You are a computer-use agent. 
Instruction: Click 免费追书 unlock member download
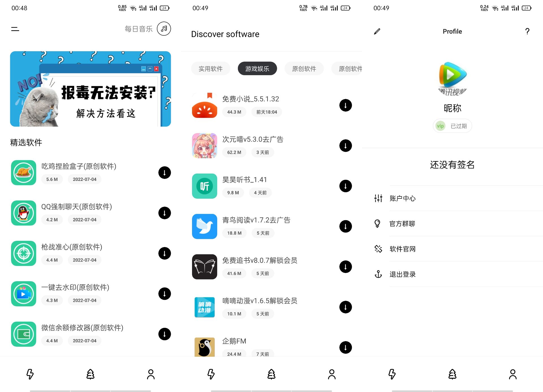click(x=346, y=266)
